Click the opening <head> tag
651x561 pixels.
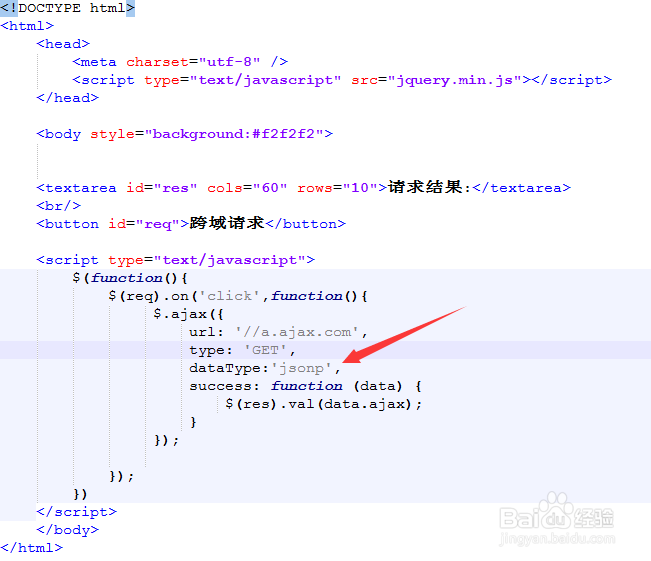coord(63,44)
